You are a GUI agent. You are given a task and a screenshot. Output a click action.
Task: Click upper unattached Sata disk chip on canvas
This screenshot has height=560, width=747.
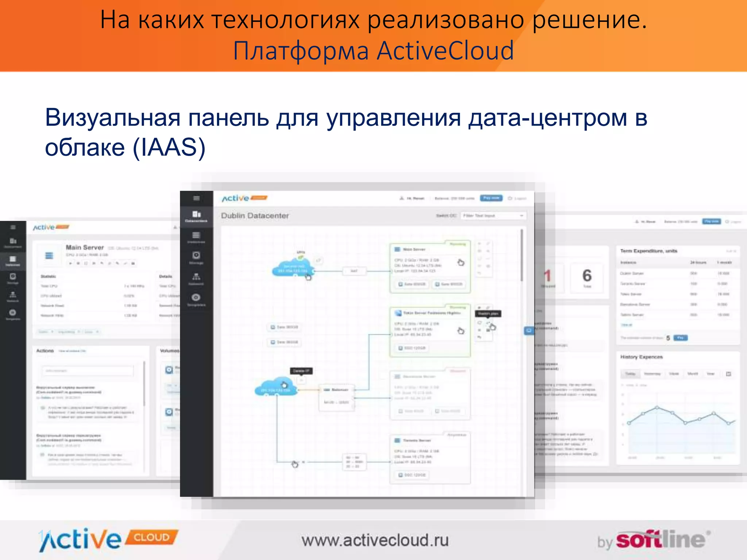pyautogui.click(x=285, y=327)
